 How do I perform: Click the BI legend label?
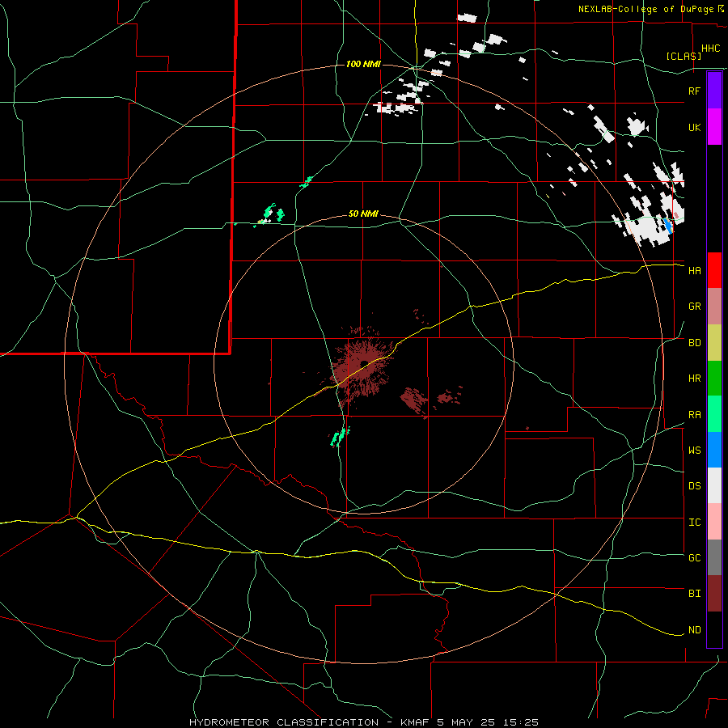point(694,594)
